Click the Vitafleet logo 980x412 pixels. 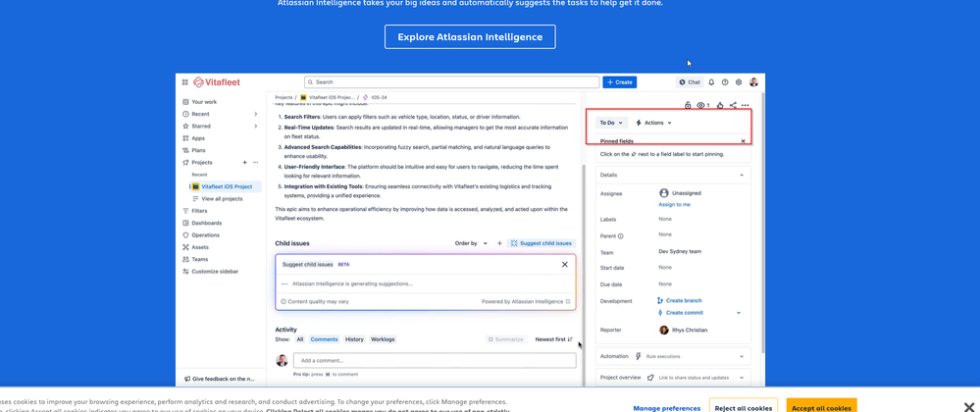[217, 81]
